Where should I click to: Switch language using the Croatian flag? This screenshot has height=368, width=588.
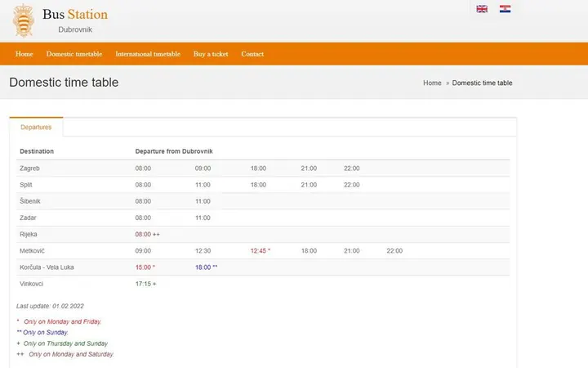(505, 9)
